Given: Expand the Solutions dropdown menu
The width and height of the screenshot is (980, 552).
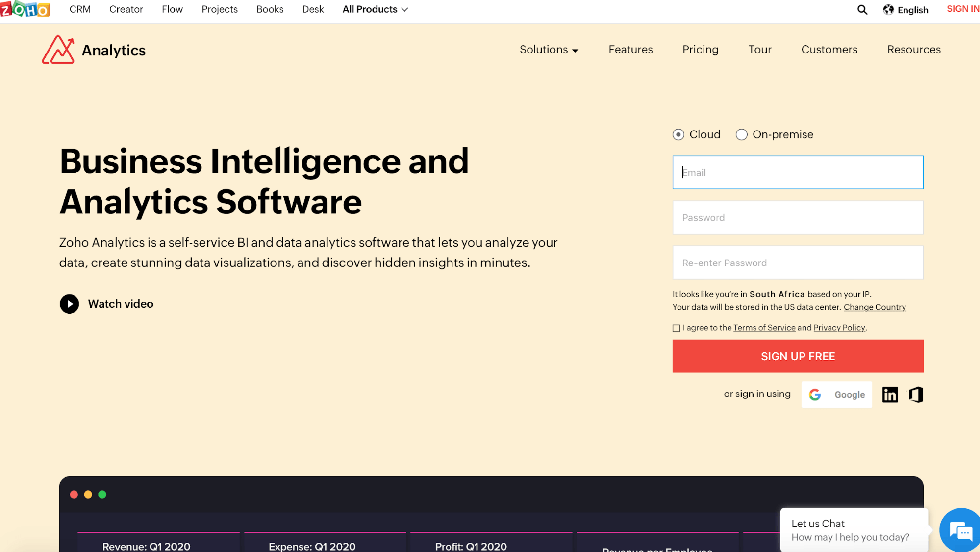Looking at the screenshot, I should point(549,50).
